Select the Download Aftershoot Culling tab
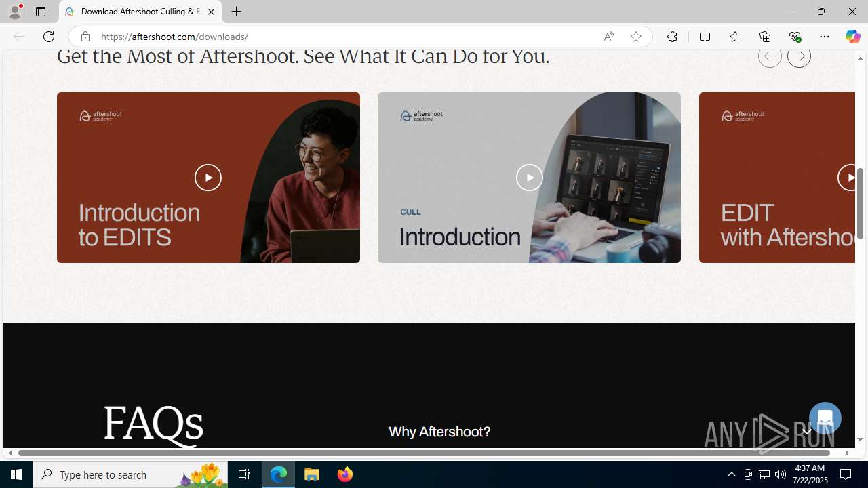Screen dimensions: 868x488 pos(140,12)
